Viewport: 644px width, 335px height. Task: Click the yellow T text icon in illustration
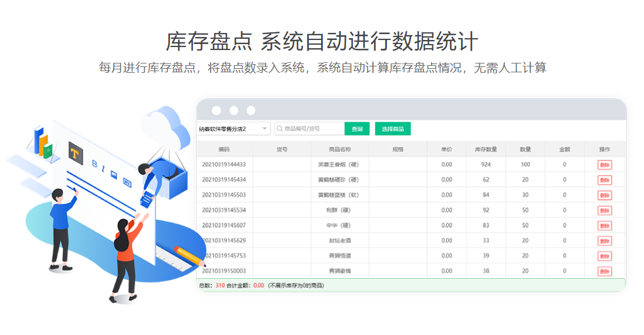[75, 152]
